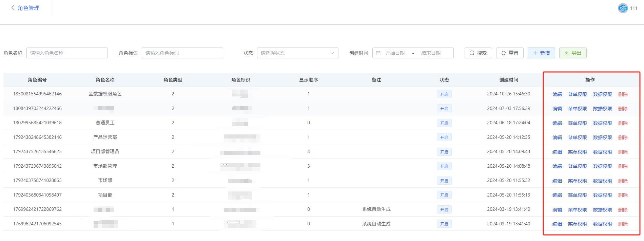This screenshot has height=241, width=644.
Task: Click the back arrow beside 角色管理
Action: pos(13,7)
